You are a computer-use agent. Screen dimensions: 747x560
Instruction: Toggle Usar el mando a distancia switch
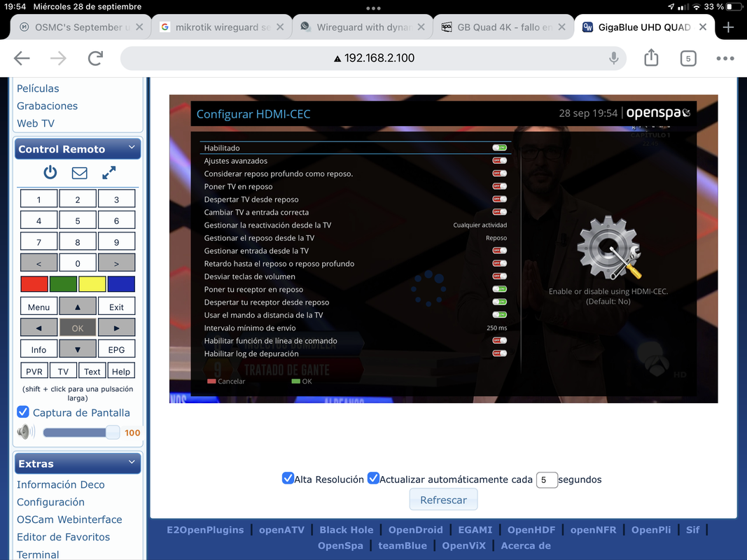tap(499, 315)
